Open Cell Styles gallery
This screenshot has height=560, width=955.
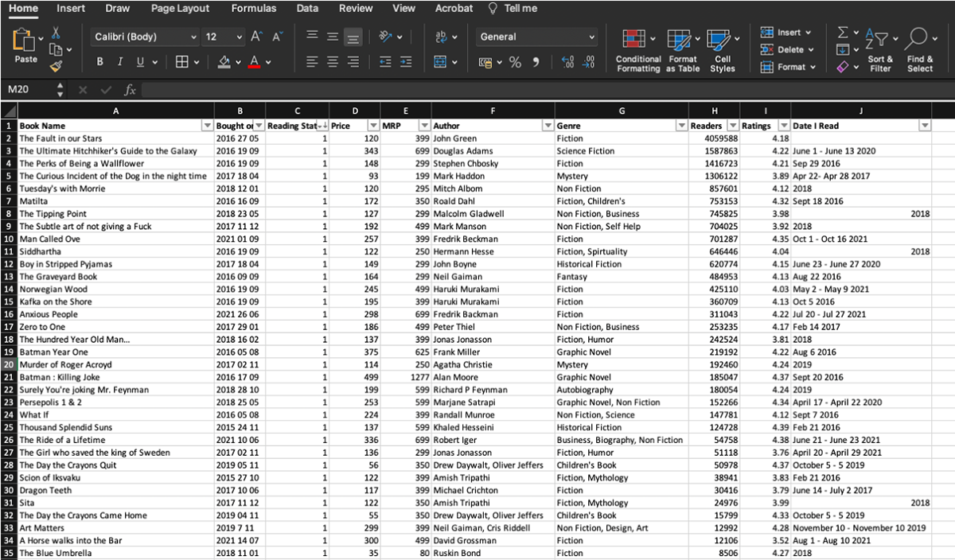point(723,51)
